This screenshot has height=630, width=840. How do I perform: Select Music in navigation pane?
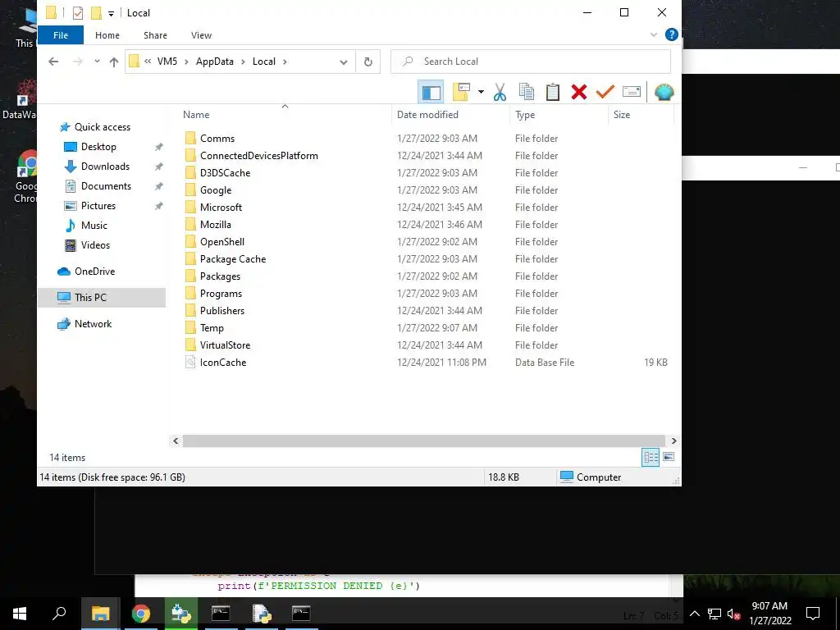click(x=94, y=226)
